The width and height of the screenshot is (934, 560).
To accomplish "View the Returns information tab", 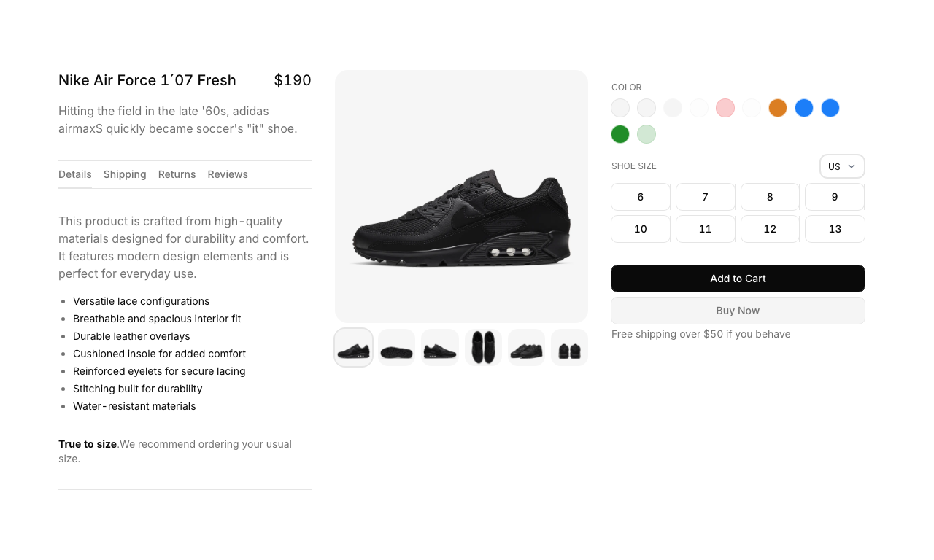I will coord(177,174).
